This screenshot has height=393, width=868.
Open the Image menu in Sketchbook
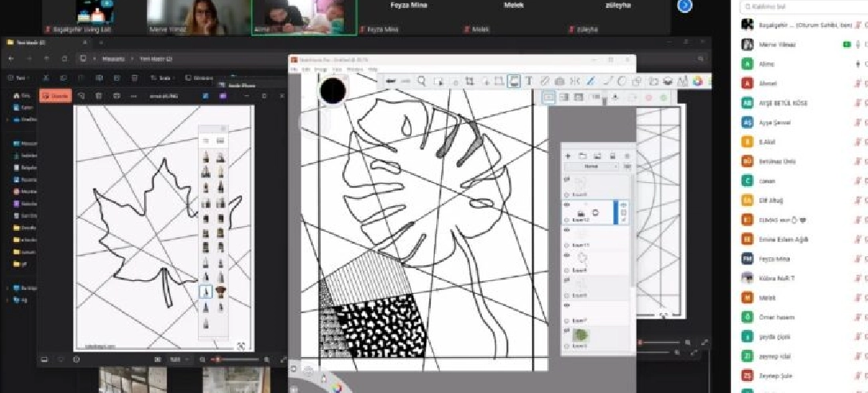320,69
